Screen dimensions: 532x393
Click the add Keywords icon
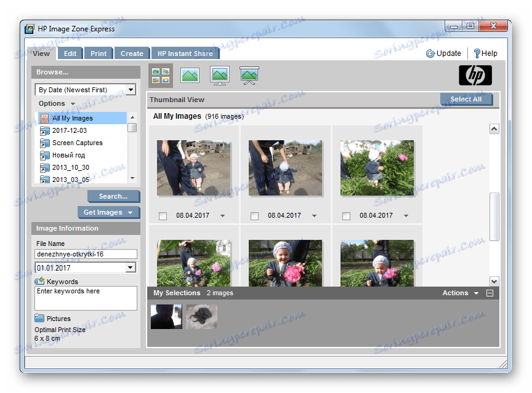point(39,281)
